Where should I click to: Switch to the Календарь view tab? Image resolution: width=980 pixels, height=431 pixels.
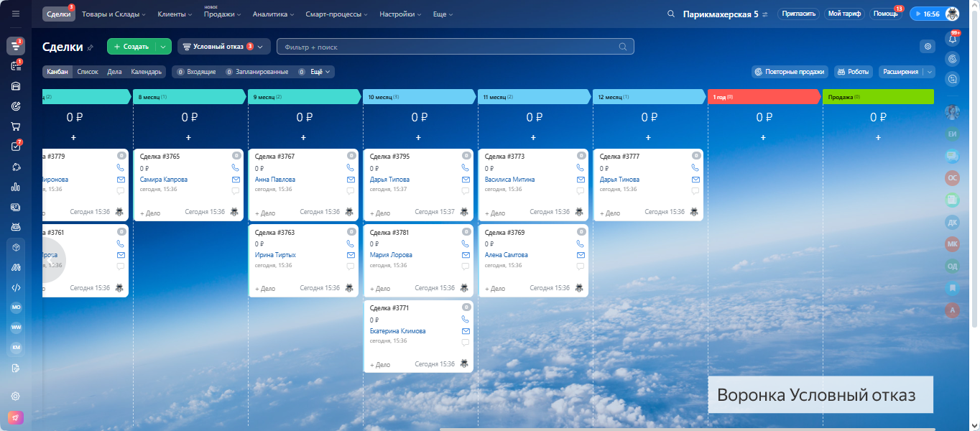pos(147,72)
